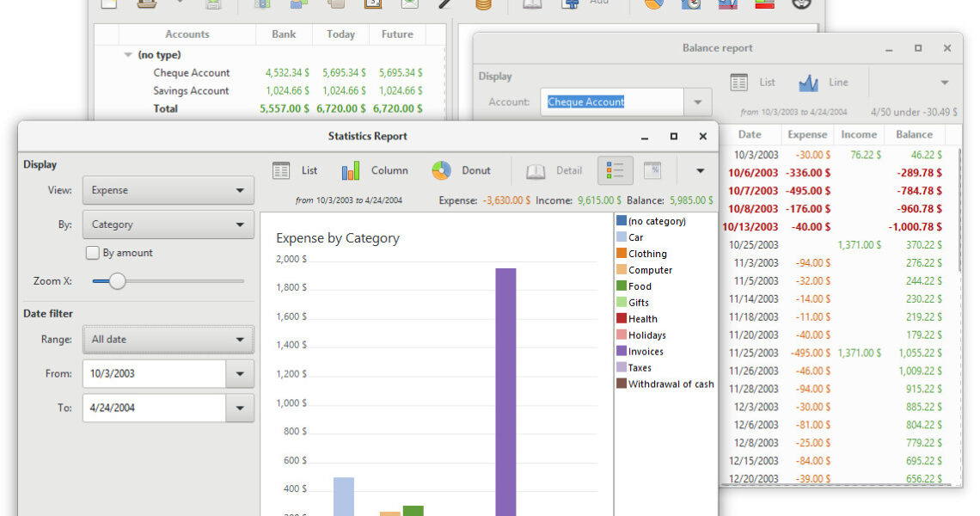Click the From date field 10/3/2003

pos(153,373)
